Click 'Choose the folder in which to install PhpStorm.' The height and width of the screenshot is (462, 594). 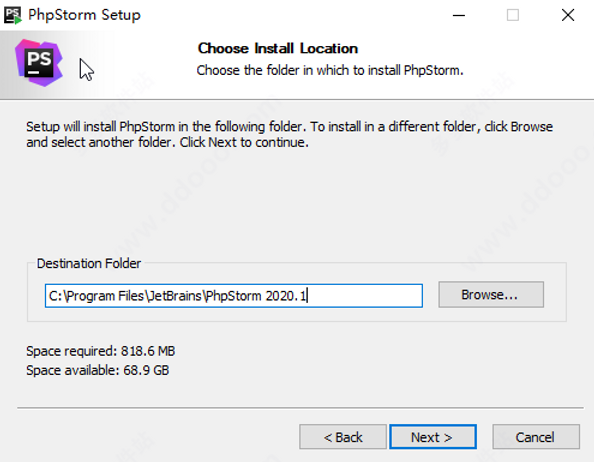click(x=330, y=70)
